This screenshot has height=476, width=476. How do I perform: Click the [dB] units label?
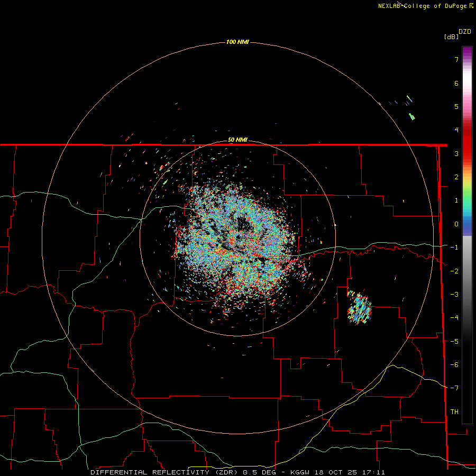point(451,36)
